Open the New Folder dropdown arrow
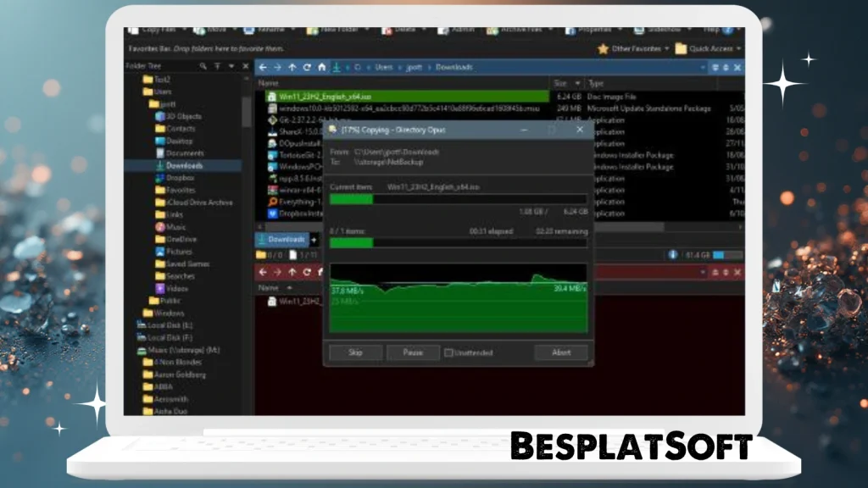Viewport: 868px width, 488px height. [366, 28]
